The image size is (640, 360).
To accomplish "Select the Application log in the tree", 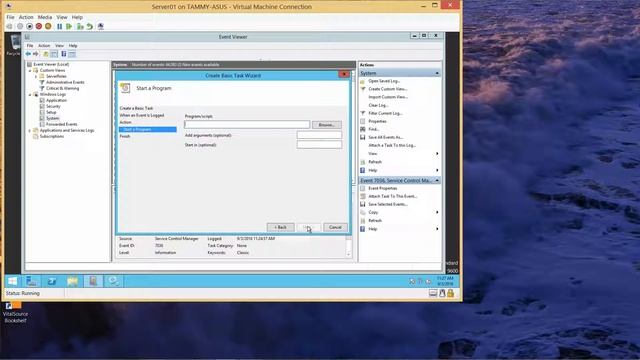I will point(56,100).
